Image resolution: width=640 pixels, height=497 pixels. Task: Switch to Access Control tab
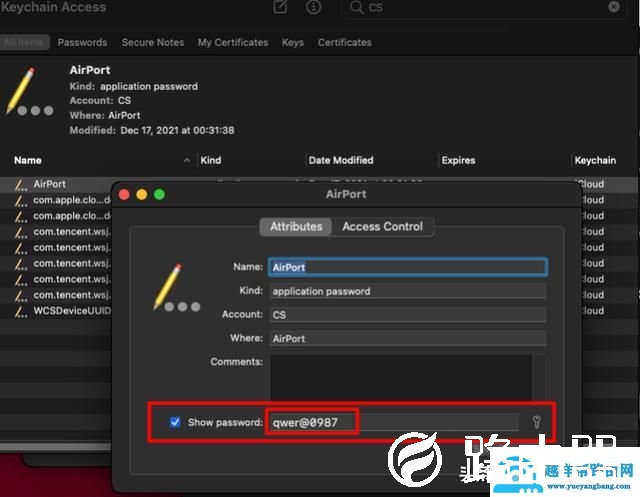(x=382, y=226)
